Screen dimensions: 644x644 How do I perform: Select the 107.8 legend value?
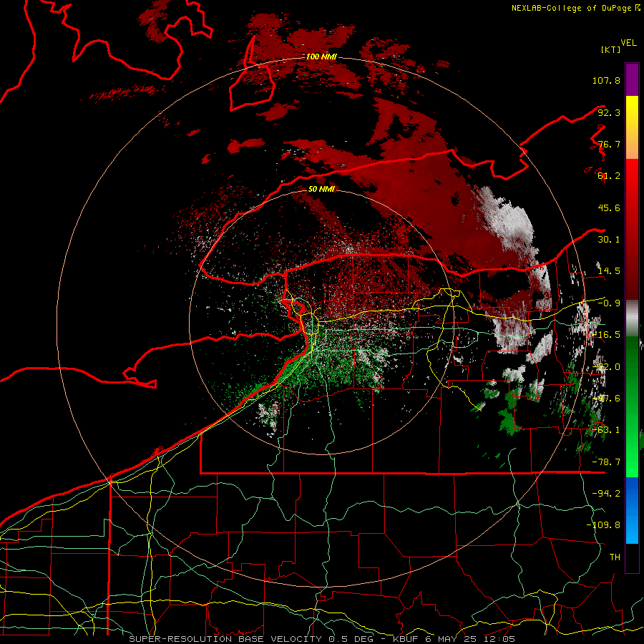(x=606, y=80)
